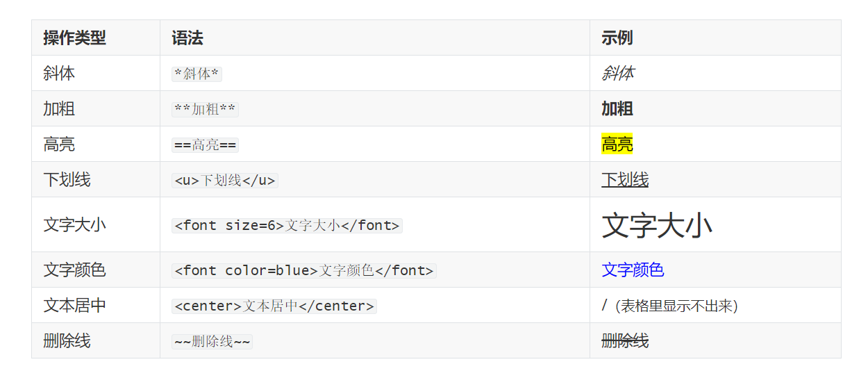
Task: Click the 操作类型 column header
Action: pyautogui.click(x=74, y=38)
